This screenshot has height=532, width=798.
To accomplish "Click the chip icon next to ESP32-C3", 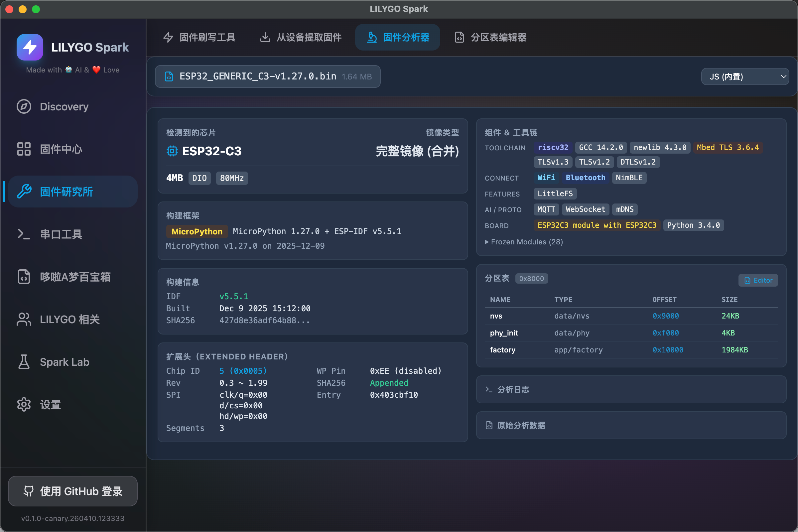I will coord(172,151).
